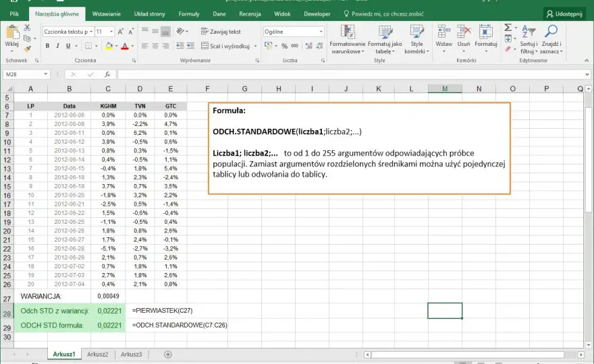Center cell text horizontally

(x=155, y=46)
